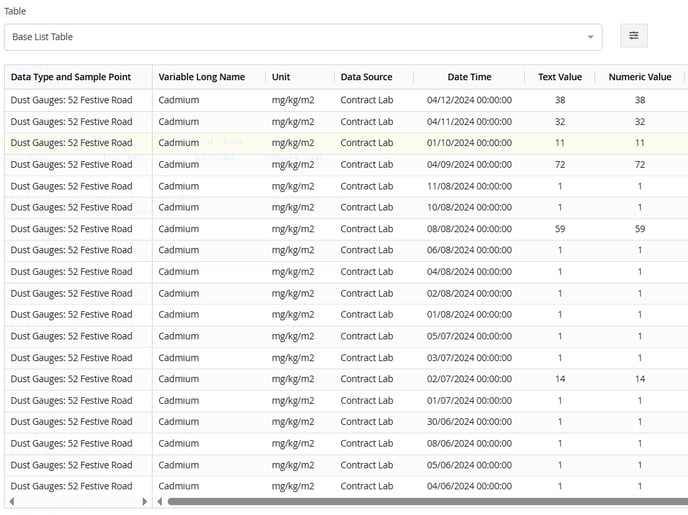
Task: Sort by Variable Long Name column header
Action: pos(201,77)
